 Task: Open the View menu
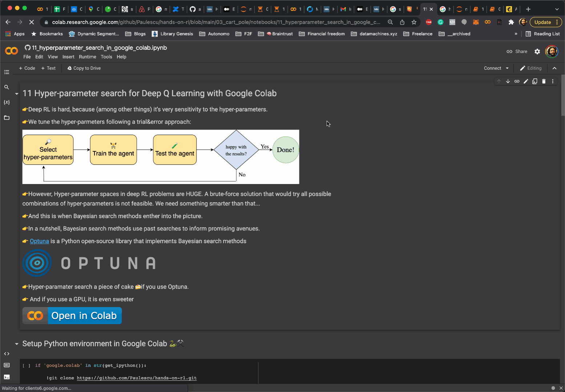(x=53, y=57)
